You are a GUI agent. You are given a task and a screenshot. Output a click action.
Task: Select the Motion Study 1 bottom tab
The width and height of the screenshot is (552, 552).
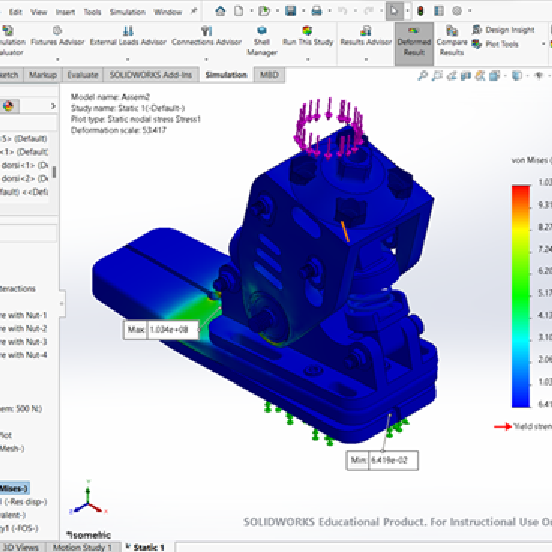(82, 547)
